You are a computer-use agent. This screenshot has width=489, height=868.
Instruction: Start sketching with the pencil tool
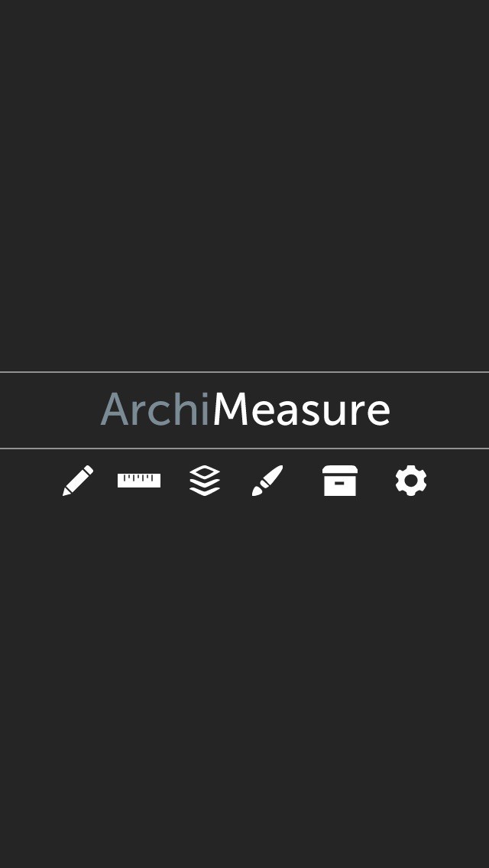tap(78, 481)
